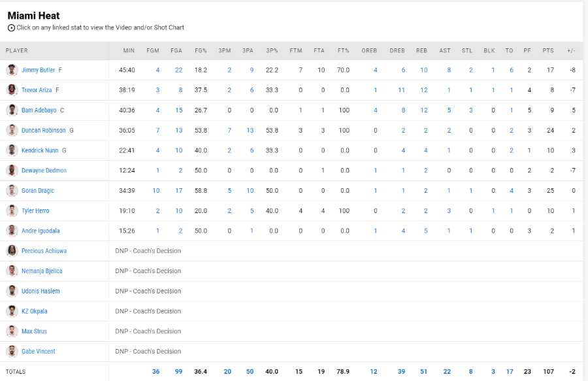Click the Goran Dragic name link
The image size is (588, 381).
(38, 191)
